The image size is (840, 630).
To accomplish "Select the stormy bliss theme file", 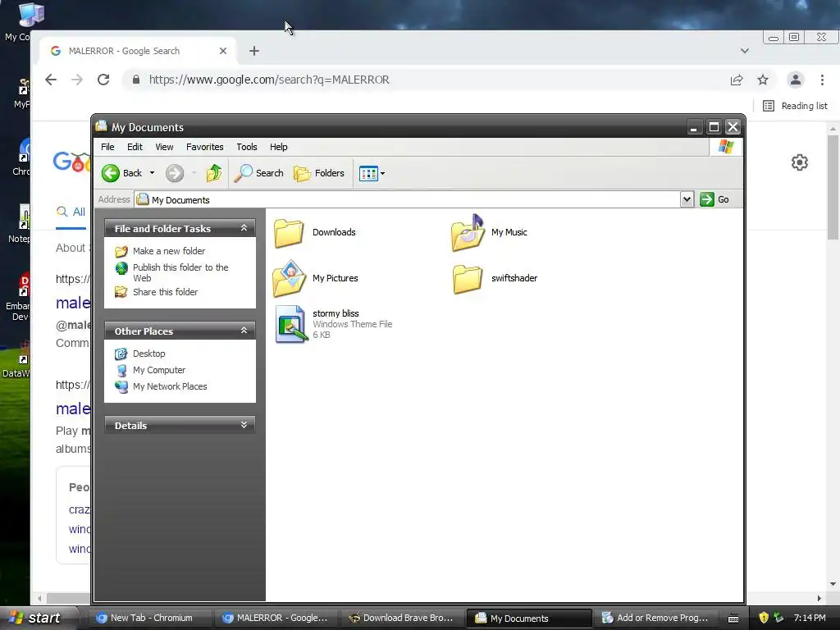I will point(334,323).
